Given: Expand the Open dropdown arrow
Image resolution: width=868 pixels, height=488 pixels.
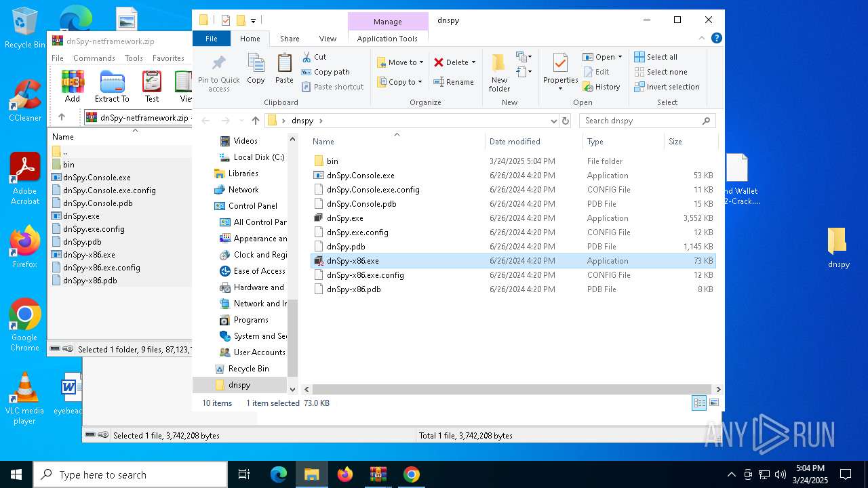Looking at the screenshot, I should pos(620,57).
